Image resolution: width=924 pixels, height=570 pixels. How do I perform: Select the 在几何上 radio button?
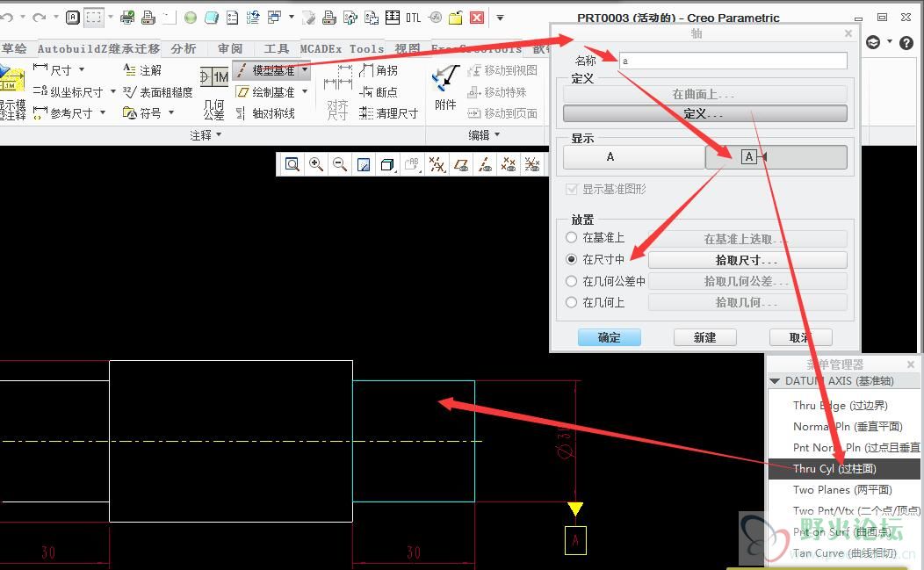point(571,302)
